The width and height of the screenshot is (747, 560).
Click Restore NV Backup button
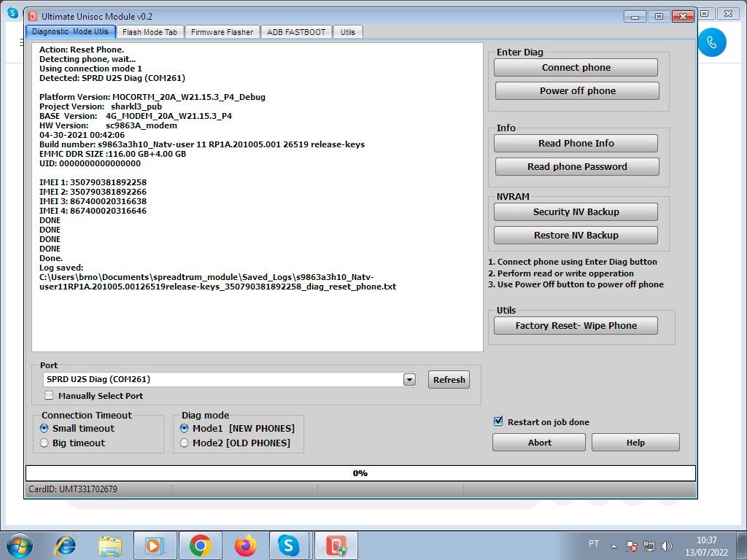(x=576, y=236)
